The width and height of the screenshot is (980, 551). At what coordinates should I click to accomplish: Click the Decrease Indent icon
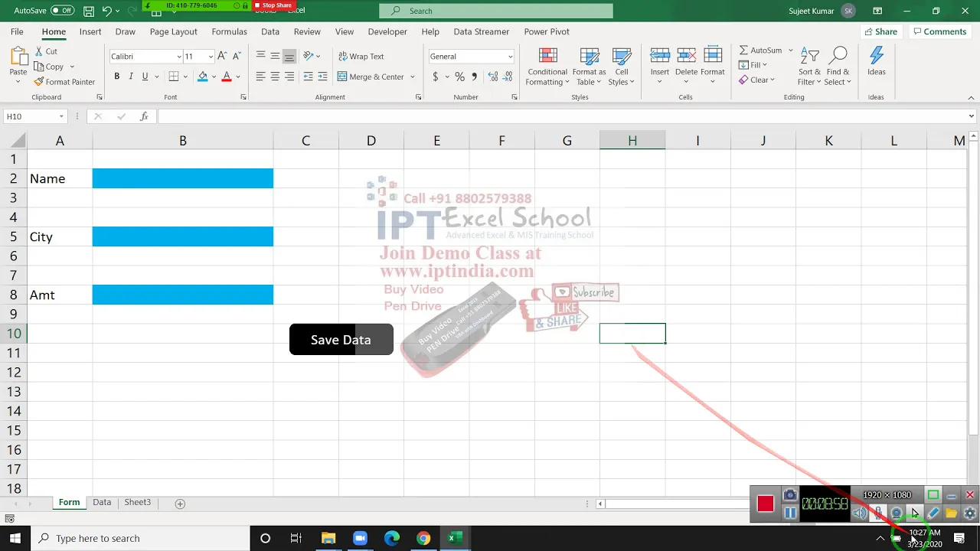(x=308, y=77)
